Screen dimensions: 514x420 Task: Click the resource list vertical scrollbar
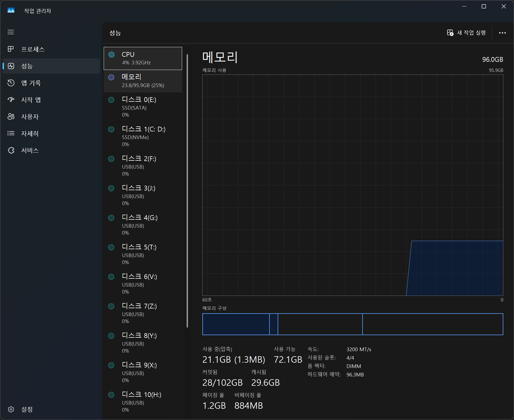pyautogui.click(x=187, y=191)
